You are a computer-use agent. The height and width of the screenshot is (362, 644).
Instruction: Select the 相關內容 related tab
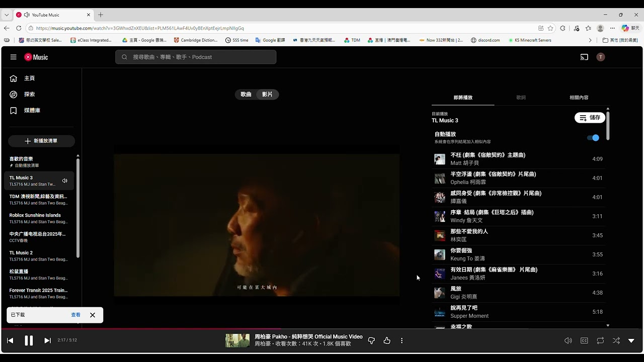pyautogui.click(x=579, y=98)
